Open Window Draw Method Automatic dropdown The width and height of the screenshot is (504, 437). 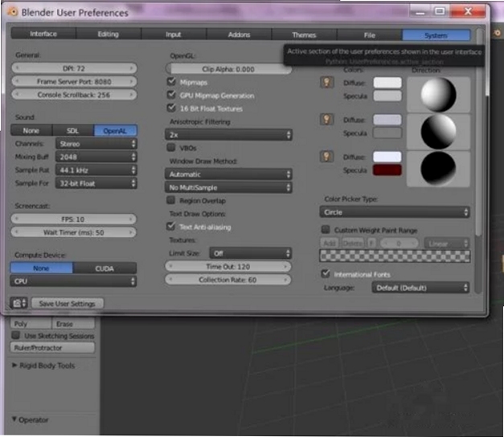tap(228, 174)
